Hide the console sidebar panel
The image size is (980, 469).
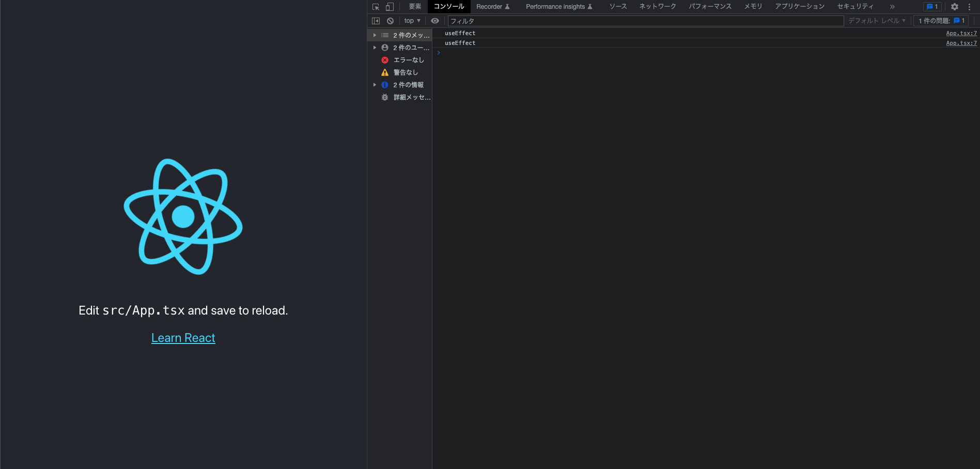pyautogui.click(x=376, y=20)
